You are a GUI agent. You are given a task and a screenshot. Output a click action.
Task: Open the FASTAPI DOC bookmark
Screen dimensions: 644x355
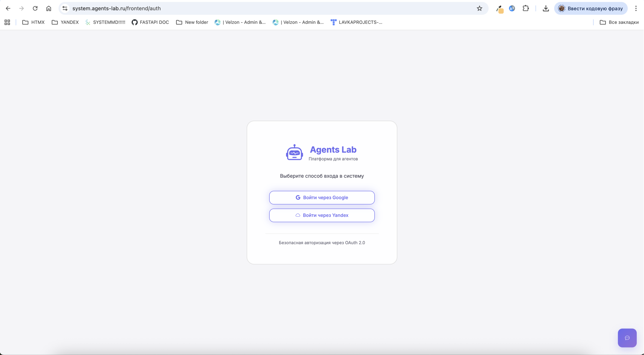tap(150, 22)
